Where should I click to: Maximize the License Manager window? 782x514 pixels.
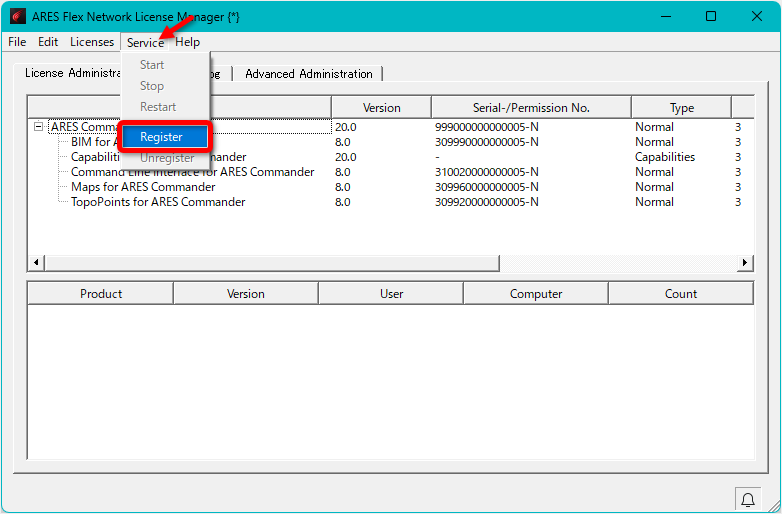point(711,16)
